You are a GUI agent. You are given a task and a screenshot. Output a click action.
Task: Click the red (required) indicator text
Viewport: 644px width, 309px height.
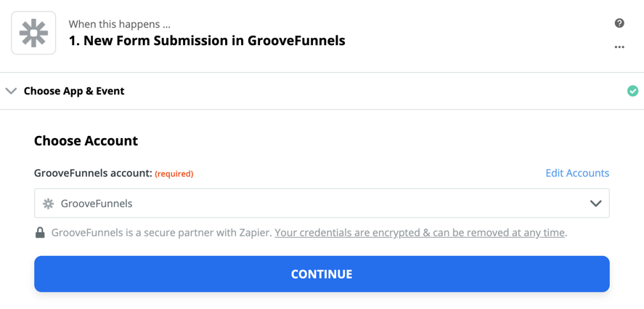tap(174, 174)
